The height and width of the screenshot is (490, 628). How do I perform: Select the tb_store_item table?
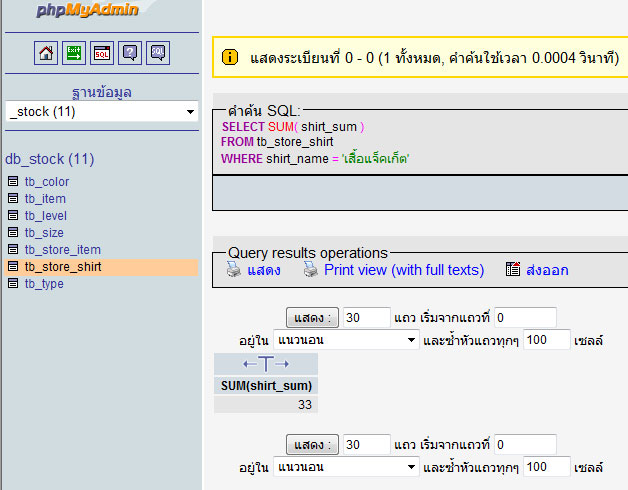pos(63,250)
